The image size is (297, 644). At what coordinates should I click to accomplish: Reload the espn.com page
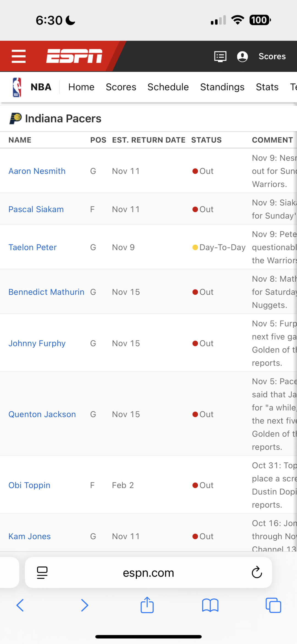click(257, 572)
